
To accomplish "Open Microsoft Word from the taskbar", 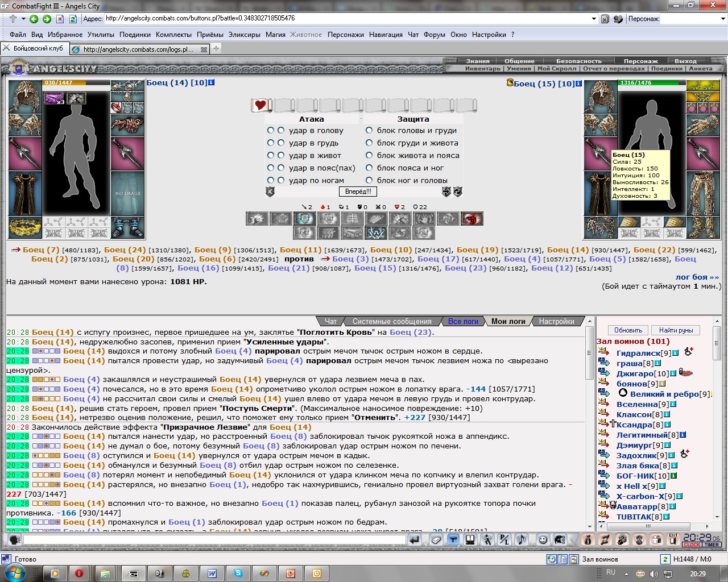I will [x=212, y=573].
